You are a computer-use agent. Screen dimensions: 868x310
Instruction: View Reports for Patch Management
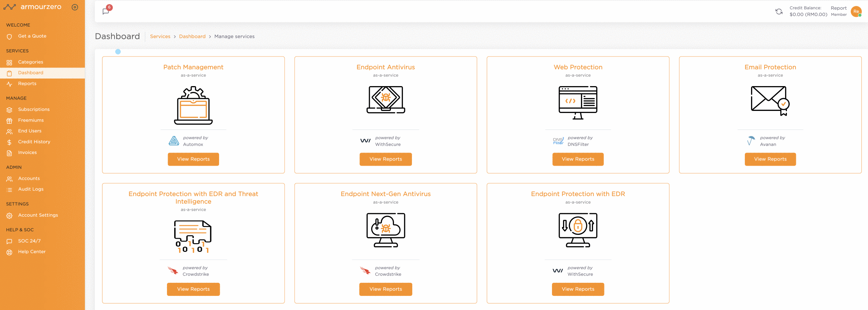[193, 159]
